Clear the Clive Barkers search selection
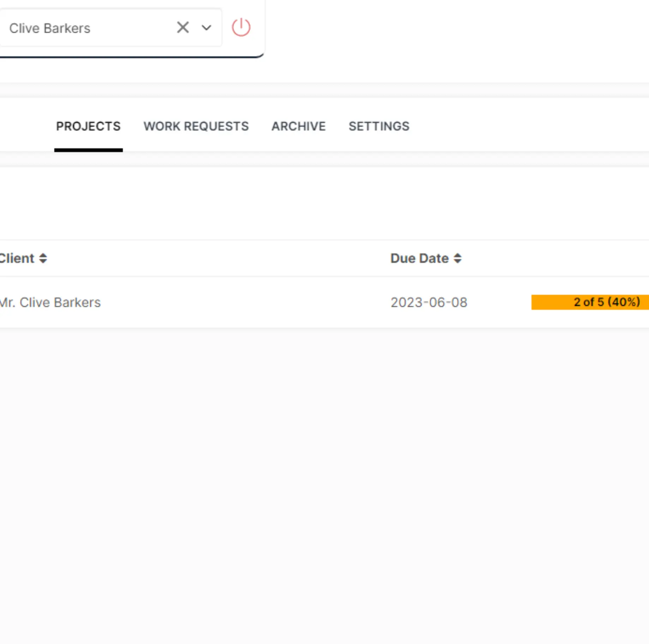Image resolution: width=649 pixels, height=644 pixels. point(183,28)
